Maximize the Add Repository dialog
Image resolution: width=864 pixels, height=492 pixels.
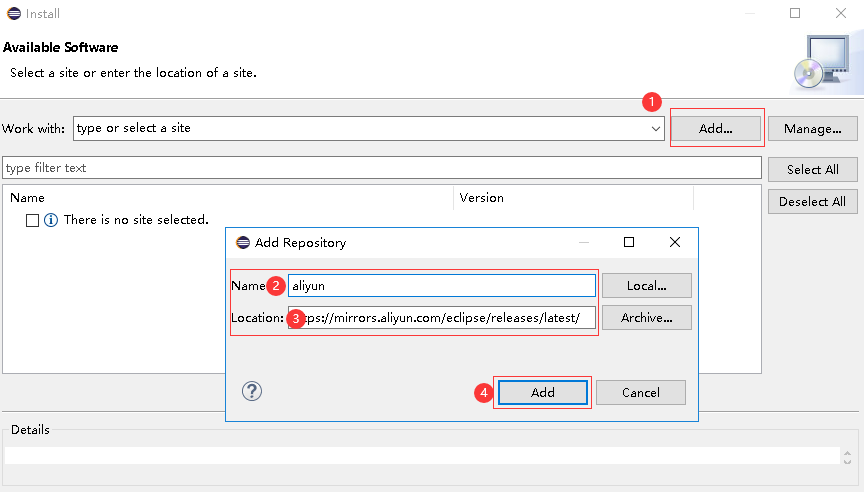coord(629,242)
